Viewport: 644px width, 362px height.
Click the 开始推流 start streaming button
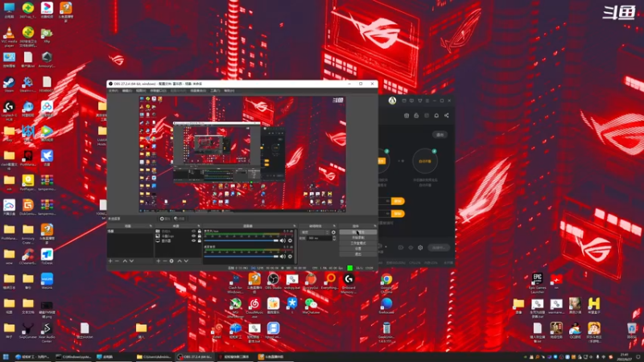(357, 232)
